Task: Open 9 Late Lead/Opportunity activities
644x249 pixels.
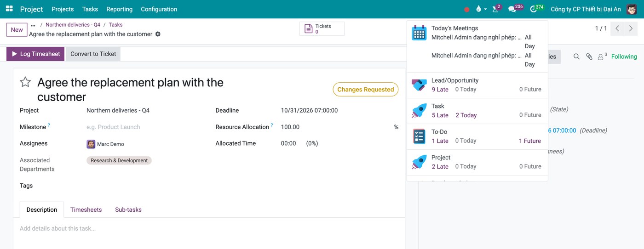Action: tap(440, 90)
